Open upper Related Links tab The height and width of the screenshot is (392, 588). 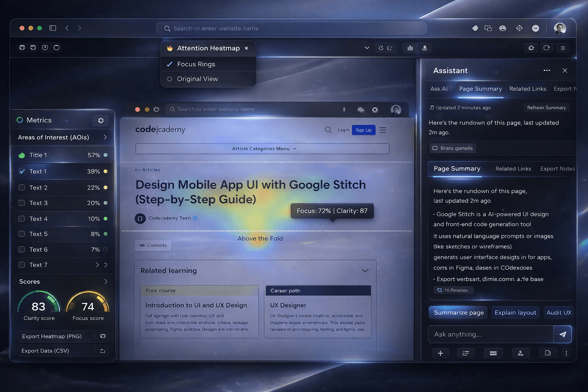[x=528, y=89]
